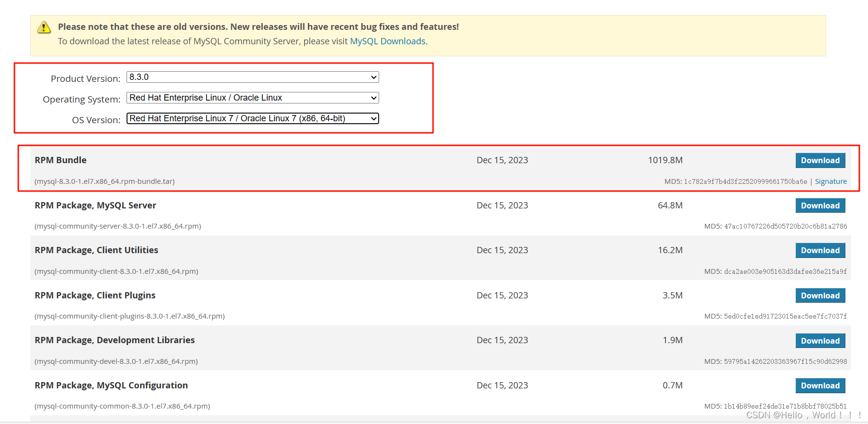Select the RPM Package, MySQL Configuration title
868x424 pixels.
(x=111, y=385)
